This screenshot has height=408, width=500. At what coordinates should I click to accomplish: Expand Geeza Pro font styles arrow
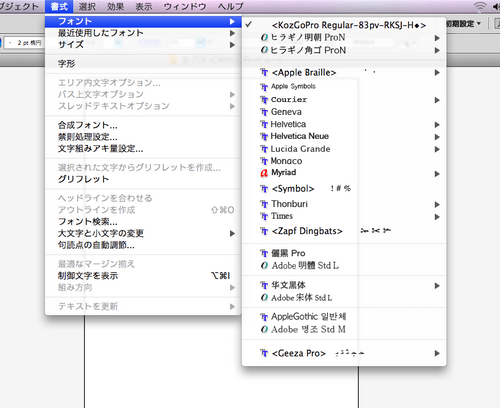437,353
